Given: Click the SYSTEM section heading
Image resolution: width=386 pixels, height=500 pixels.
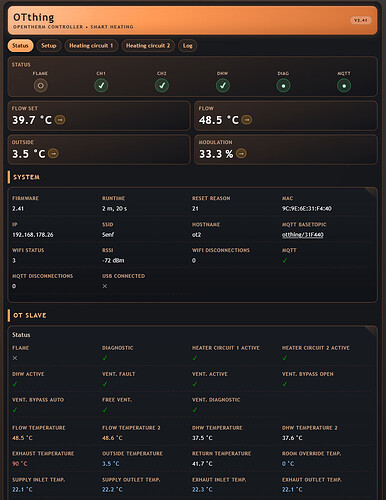Looking at the screenshot, I should tap(26, 177).
